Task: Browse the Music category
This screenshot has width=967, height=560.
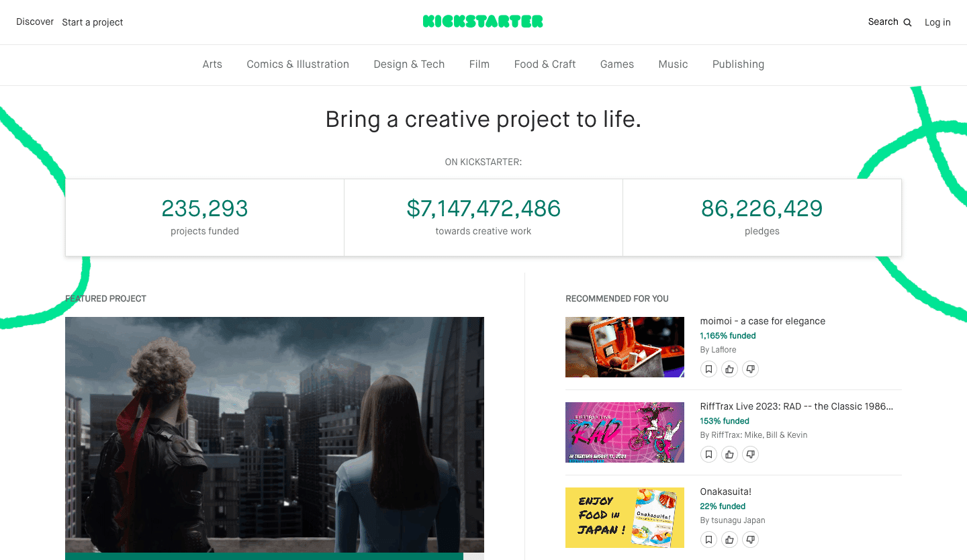Action: tap(673, 64)
